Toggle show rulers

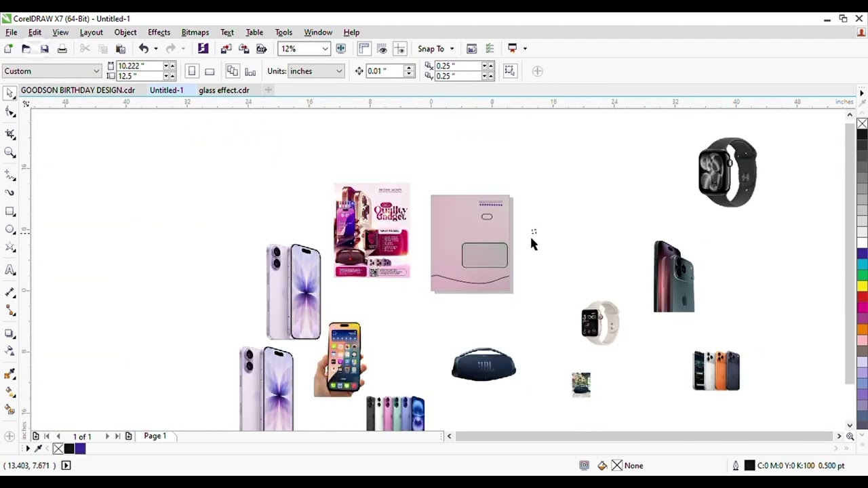[x=364, y=49]
